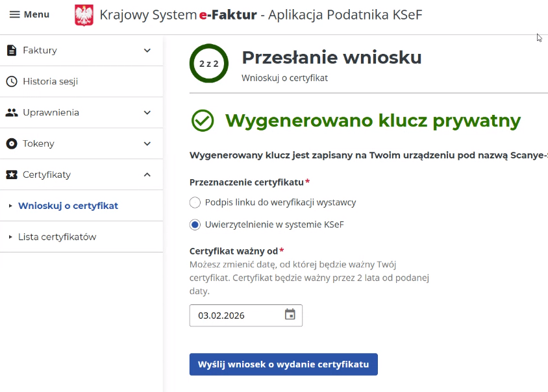Select Podpis linku do weryfikacji wystawcy

pyautogui.click(x=195, y=202)
